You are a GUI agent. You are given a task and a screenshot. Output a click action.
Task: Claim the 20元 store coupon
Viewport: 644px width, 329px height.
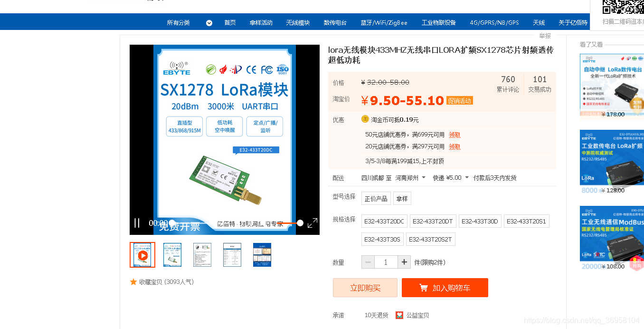pos(455,147)
